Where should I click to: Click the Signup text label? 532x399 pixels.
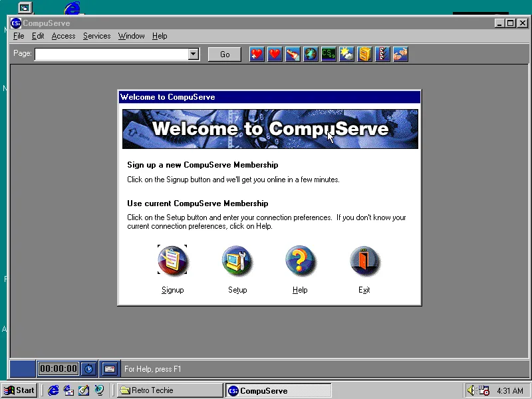173,290
